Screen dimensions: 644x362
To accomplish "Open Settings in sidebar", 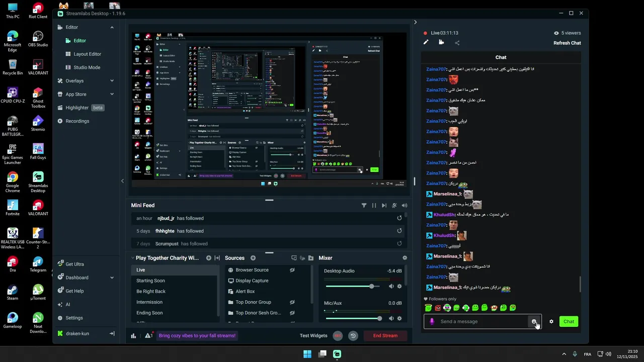I will (x=74, y=318).
